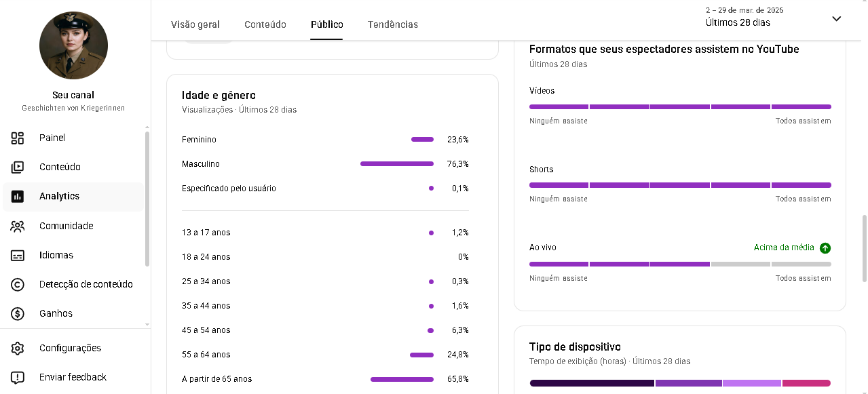Open the Comunidade people icon
This screenshot has width=868, height=394.
[x=18, y=226]
